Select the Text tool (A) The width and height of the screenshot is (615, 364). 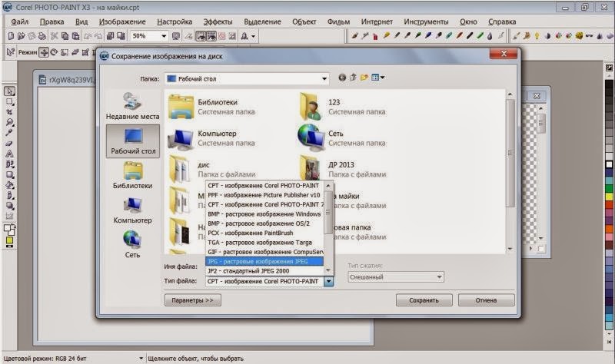click(10, 154)
